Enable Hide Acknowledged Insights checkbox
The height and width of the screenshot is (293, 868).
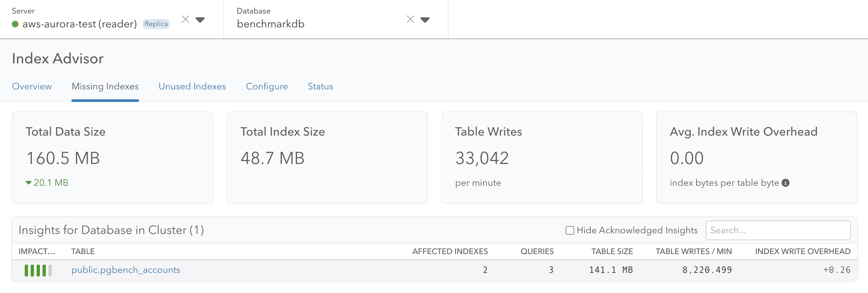(x=570, y=230)
